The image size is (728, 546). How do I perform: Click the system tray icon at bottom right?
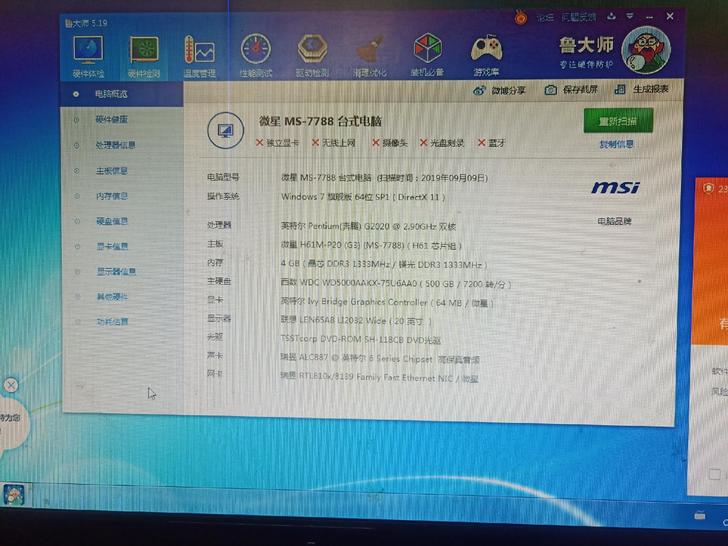pyautogui.click(x=700, y=515)
